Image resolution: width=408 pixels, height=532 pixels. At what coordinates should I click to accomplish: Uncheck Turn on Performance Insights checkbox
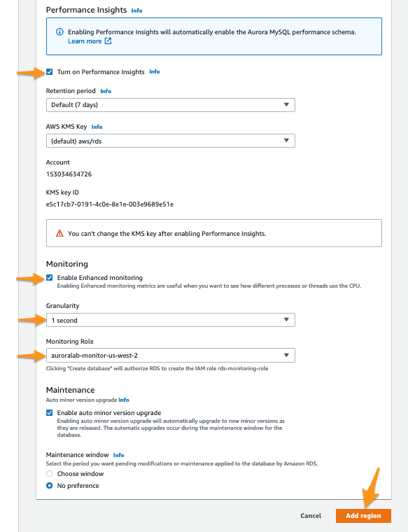coord(50,72)
